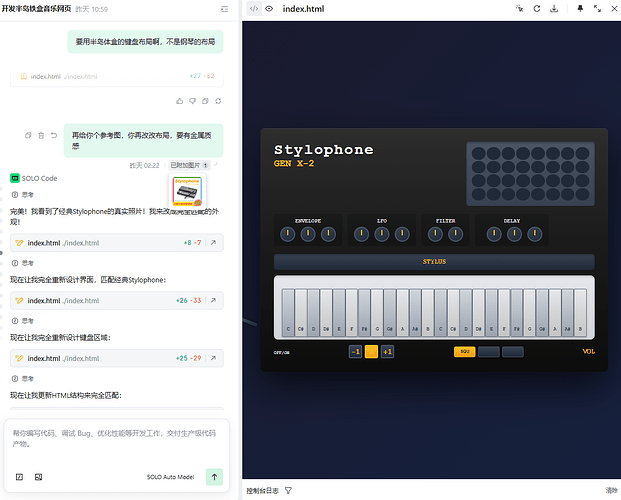Viewport: 621px width, 500px height.
Task: Click the index.html +25 -29 file card name
Action: [44, 359]
